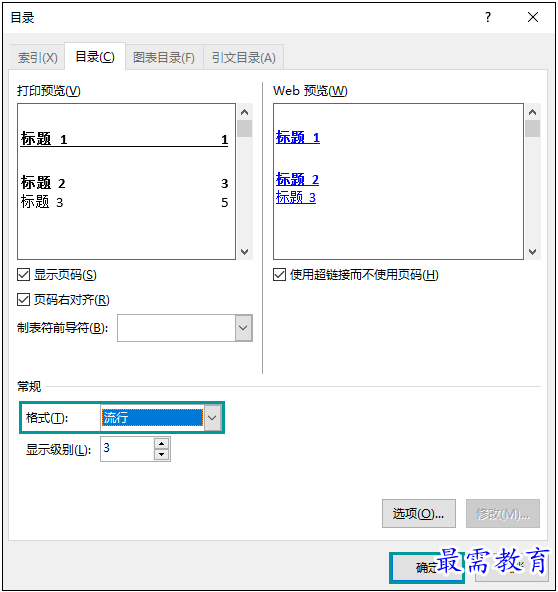Click the 格式(T) label
Viewport: 558px width, 592px height.
click(x=47, y=418)
